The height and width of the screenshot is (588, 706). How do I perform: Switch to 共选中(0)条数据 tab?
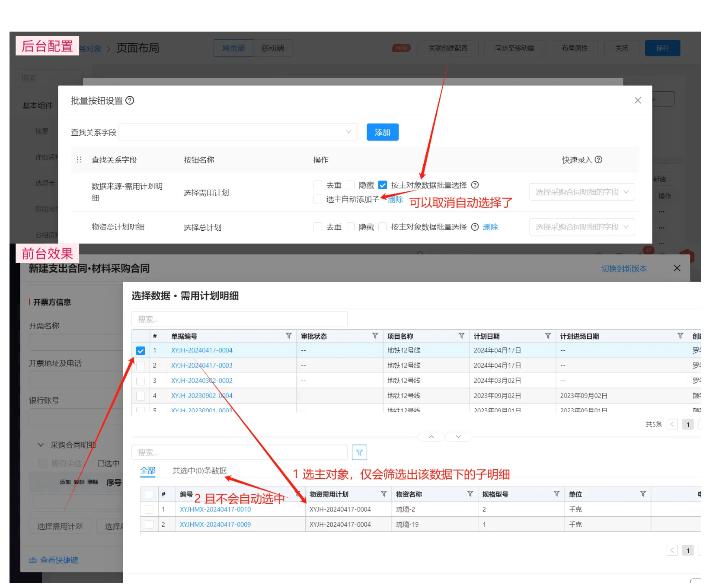click(199, 470)
